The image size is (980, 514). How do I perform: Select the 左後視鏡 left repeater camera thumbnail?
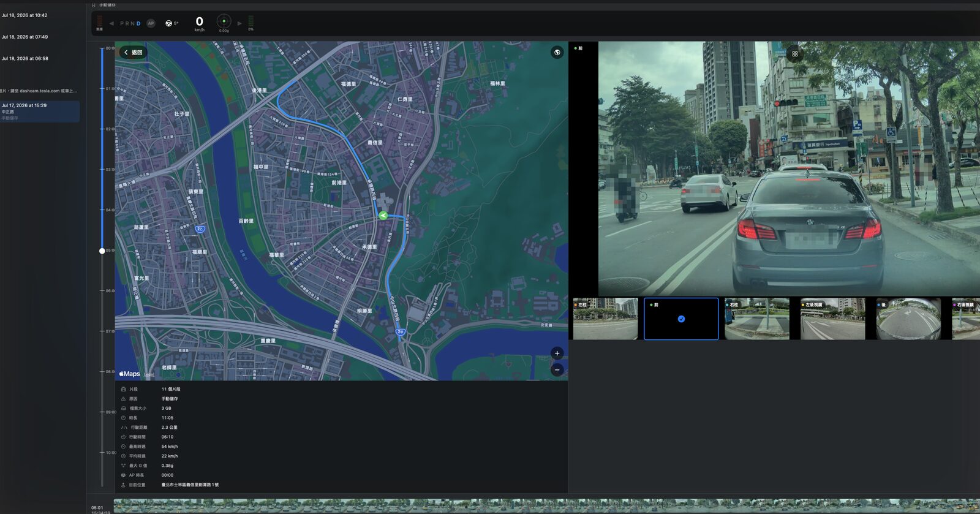(833, 319)
